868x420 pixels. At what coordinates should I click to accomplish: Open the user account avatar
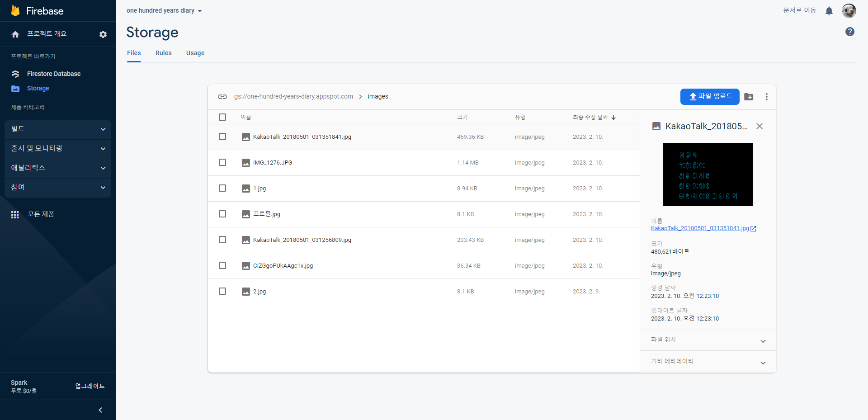click(x=849, y=10)
